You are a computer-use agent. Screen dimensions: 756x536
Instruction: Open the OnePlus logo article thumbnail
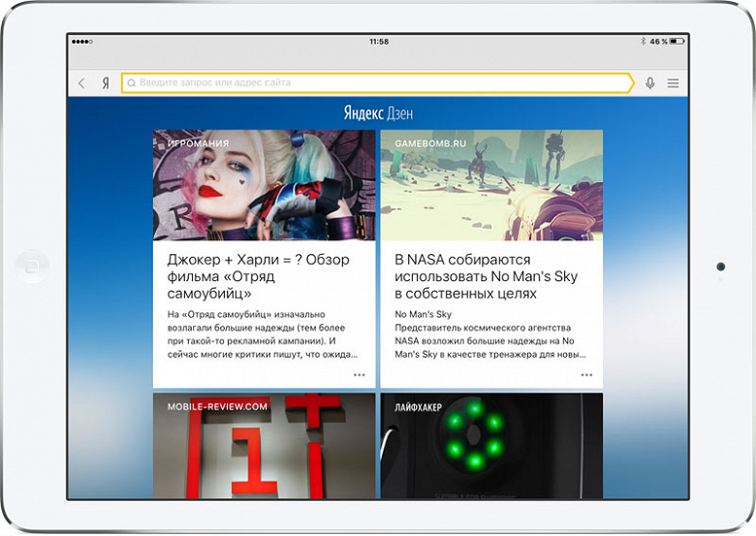(264, 446)
